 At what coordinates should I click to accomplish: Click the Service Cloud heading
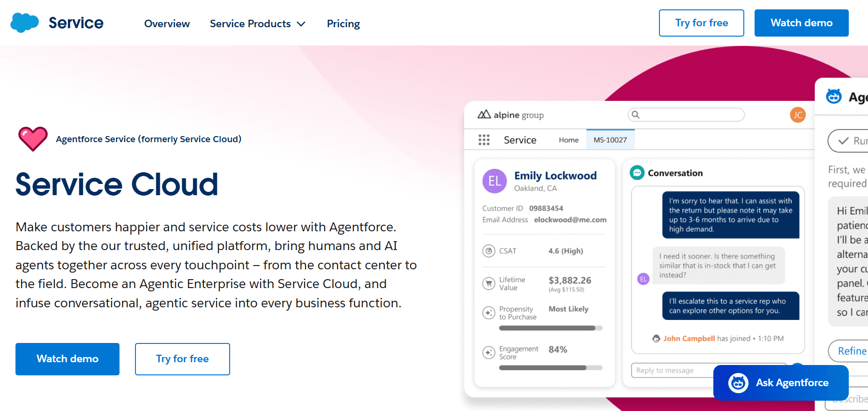(x=117, y=184)
